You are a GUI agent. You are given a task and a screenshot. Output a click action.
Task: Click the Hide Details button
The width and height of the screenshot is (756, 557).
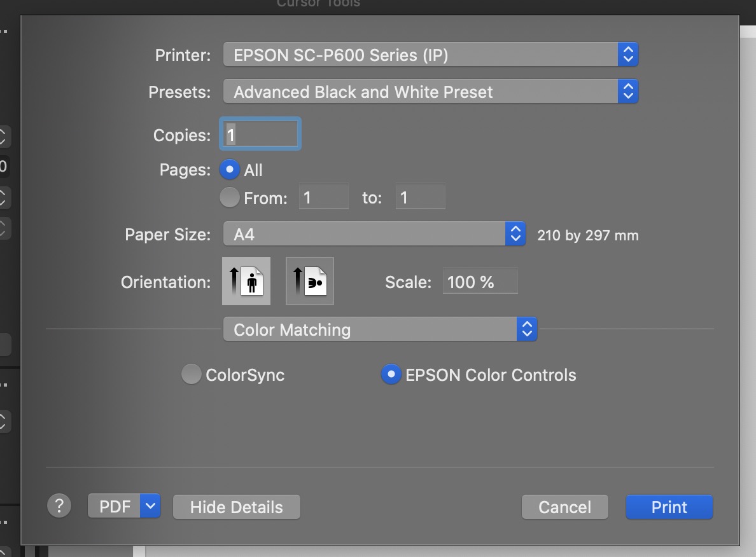[236, 507]
